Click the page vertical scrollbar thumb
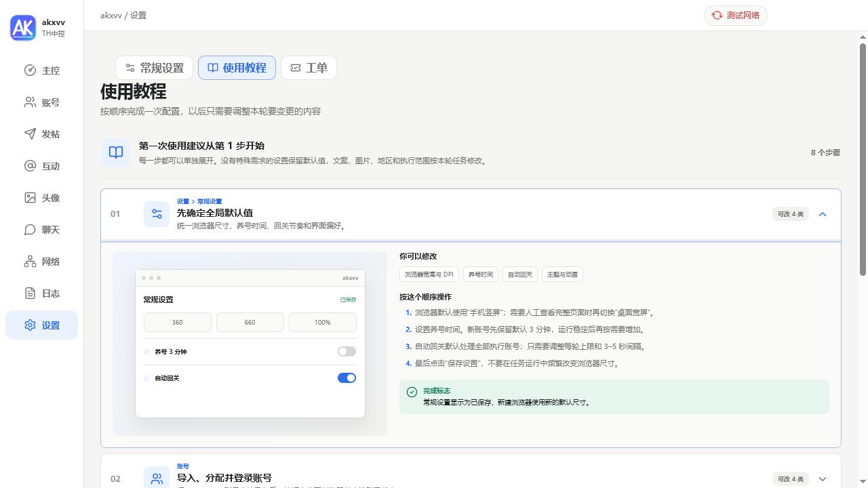868x488 pixels. (863, 159)
